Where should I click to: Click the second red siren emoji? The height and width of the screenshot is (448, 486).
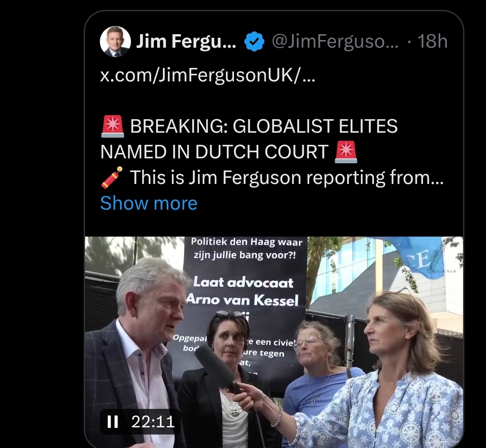pos(346,152)
